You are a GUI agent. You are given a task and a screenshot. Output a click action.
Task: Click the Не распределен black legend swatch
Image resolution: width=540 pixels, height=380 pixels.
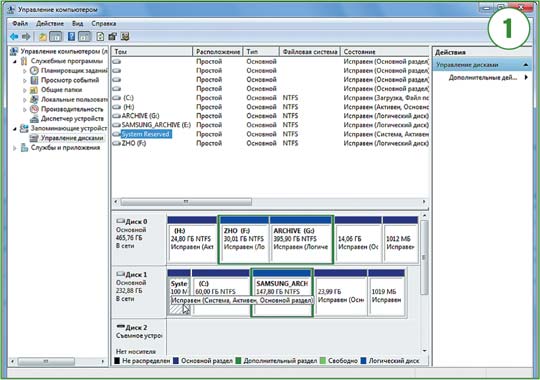pos(117,361)
